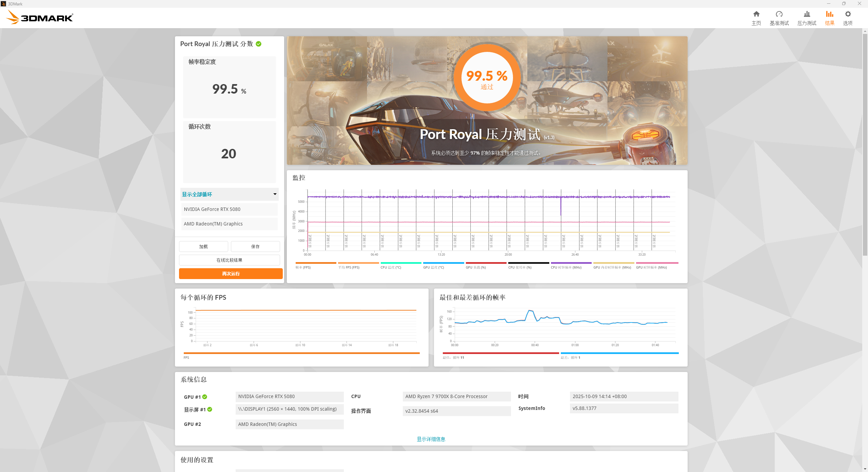868x472 pixels.
Task: Open the 主页 home icon
Action: pyautogui.click(x=756, y=14)
